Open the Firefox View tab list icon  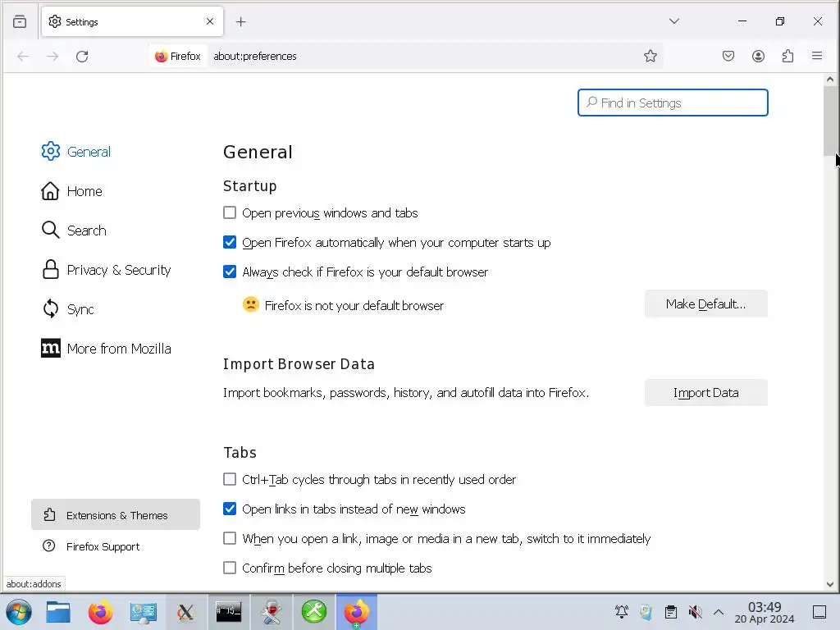(x=20, y=21)
